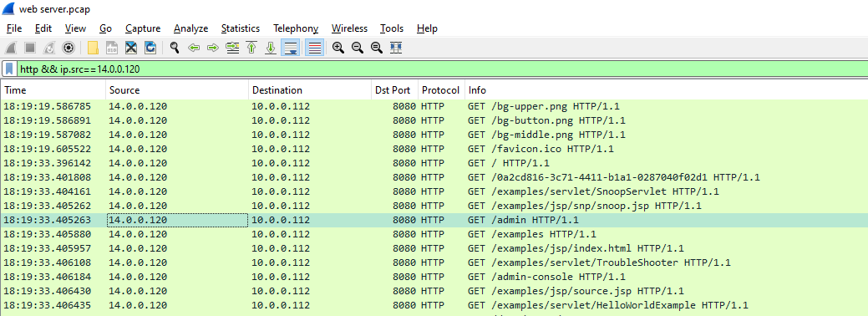Select packet GET /bg-button.png

coord(434,120)
